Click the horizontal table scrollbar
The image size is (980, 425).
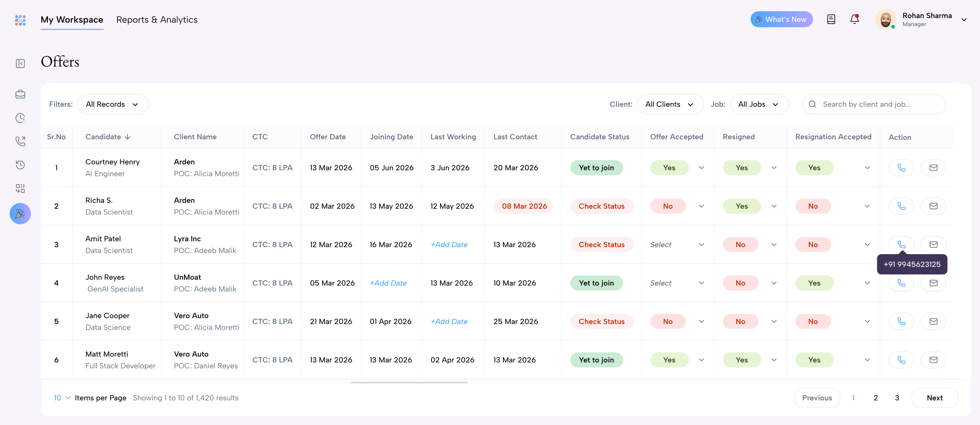(x=409, y=382)
